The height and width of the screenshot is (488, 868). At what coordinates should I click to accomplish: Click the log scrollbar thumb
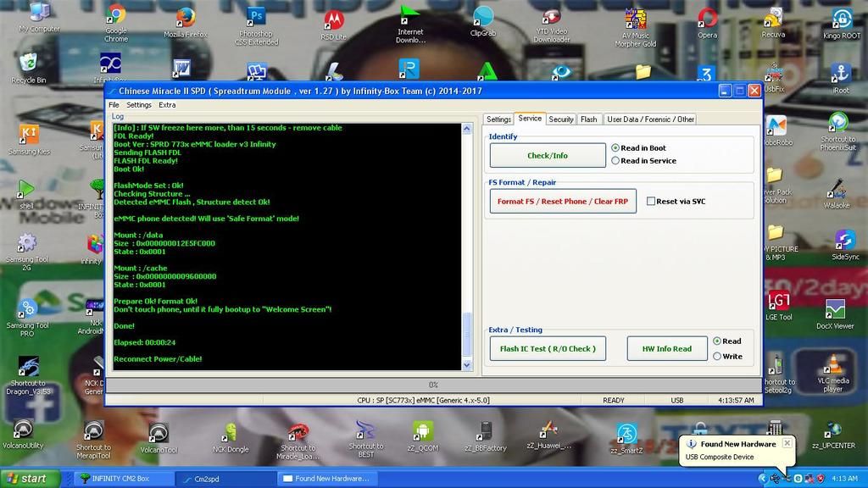click(467, 335)
